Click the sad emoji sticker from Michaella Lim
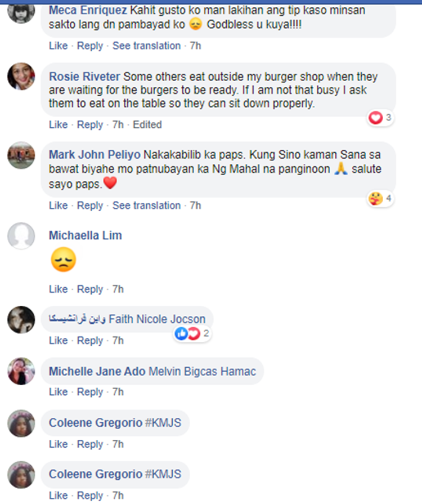This screenshot has height=504, width=422. 64,260
